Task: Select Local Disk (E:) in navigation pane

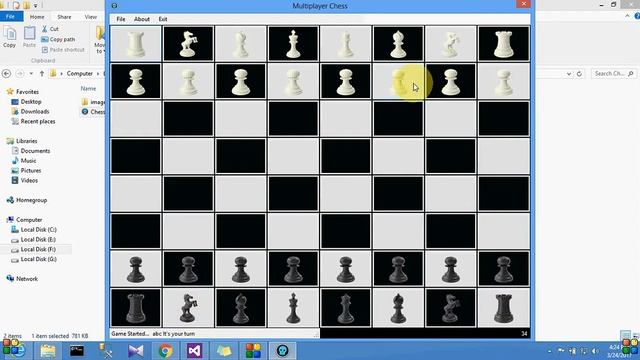Action: (33, 239)
